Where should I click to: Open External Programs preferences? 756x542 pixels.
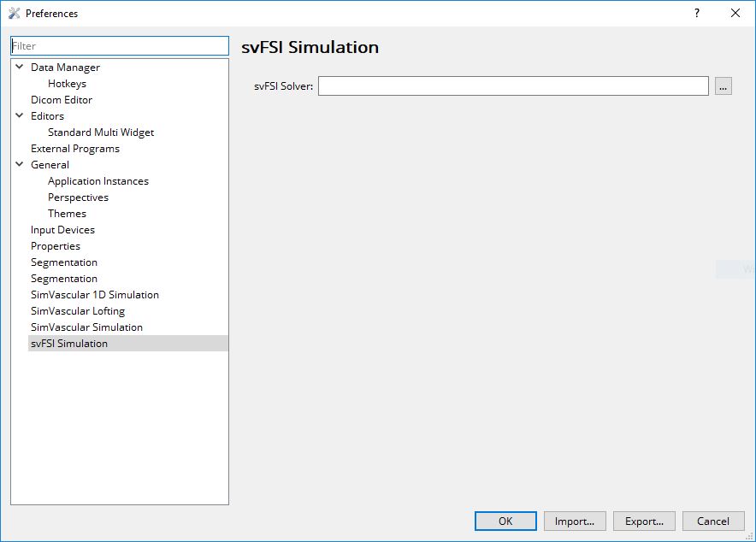[x=76, y=148]
